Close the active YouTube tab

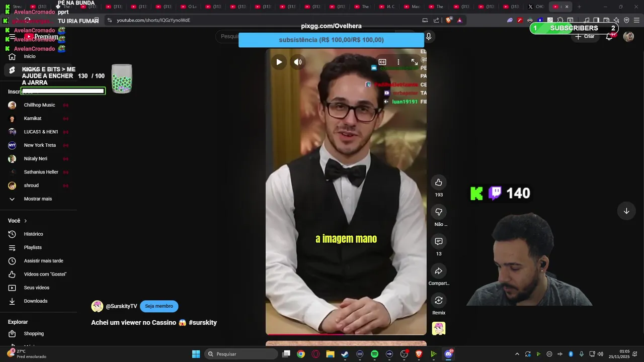tap(567, 7)
